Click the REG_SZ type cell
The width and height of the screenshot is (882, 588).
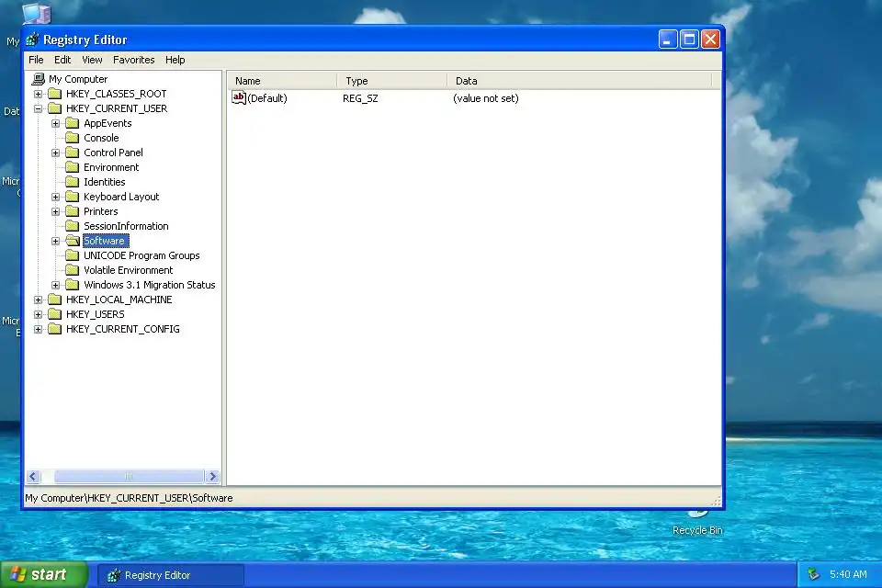[x=360, y=98]
